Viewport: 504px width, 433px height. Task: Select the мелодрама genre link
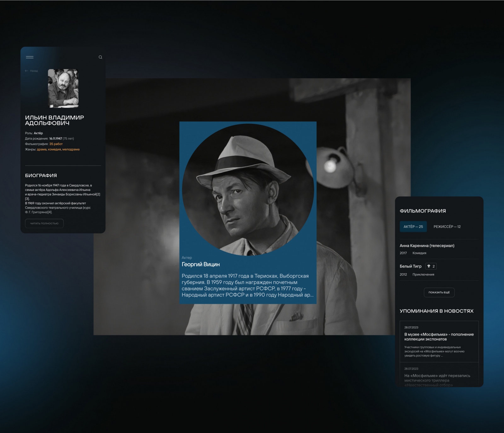(71, 149)
